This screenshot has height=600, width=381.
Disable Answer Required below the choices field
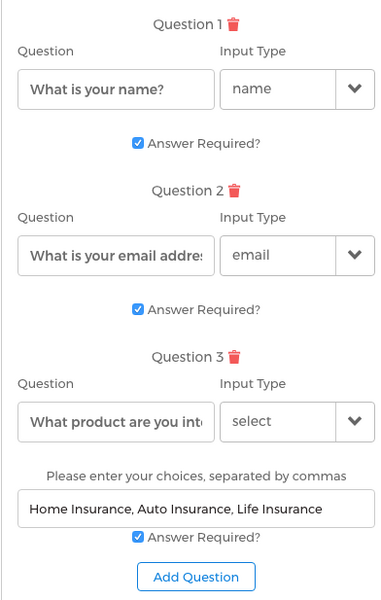138,537
